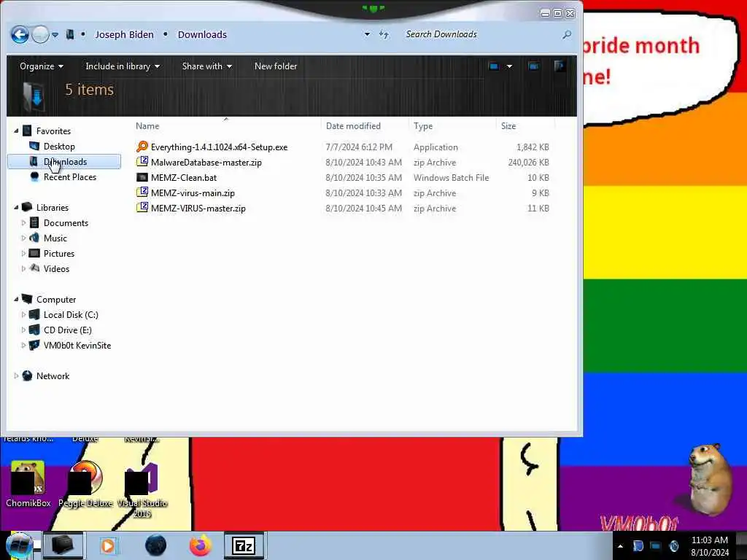Image resolution: width=747 pixels, height=560 pixels.
Task: Open the Include in library menu
Action: click(x=123, y=66)
